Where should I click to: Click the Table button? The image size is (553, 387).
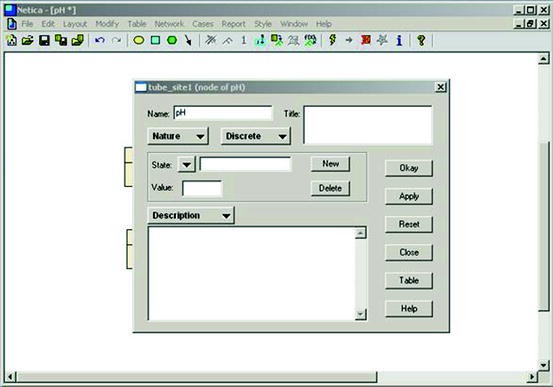click(409, 280)
